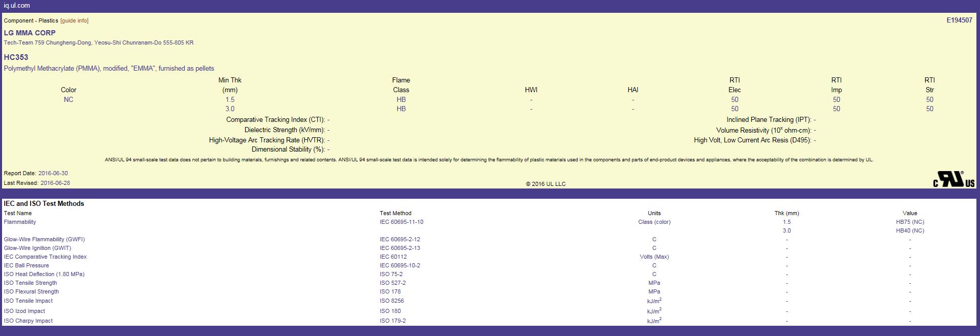Click the HWI column header
This screenshot has width=980, height=336.
tap(531, 90)
